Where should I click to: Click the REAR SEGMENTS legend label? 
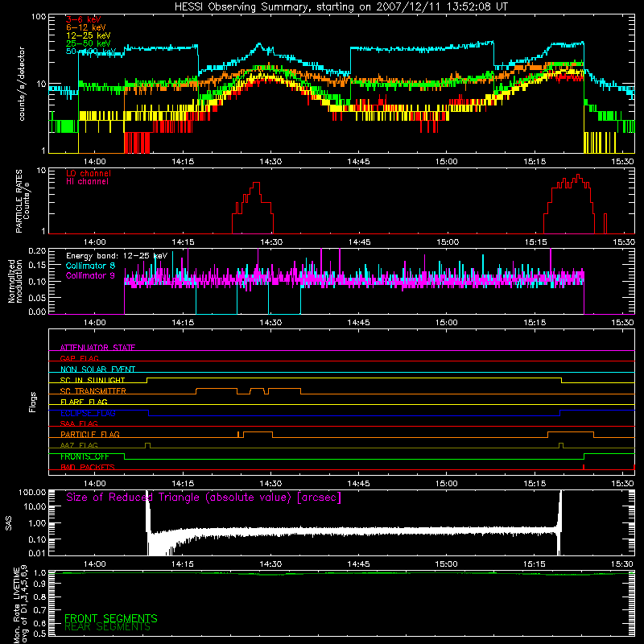pyautogui.click(x=108, y=627)
